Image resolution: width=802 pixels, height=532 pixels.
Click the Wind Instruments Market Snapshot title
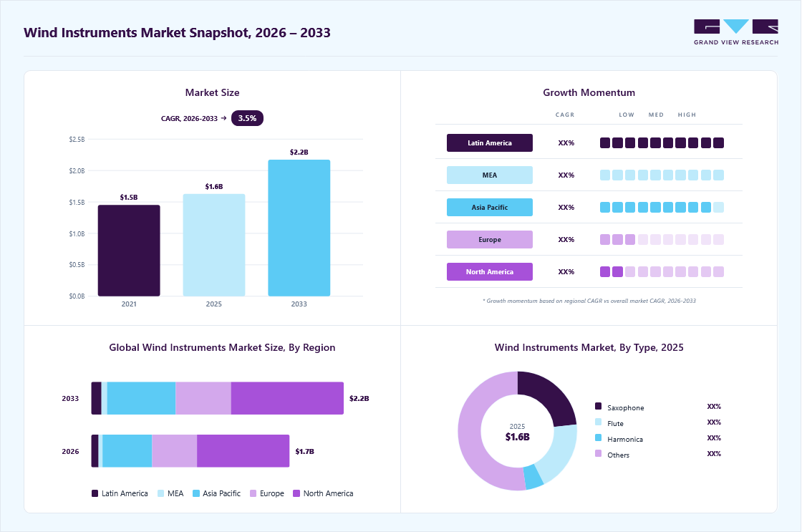(x=177, y=33)
